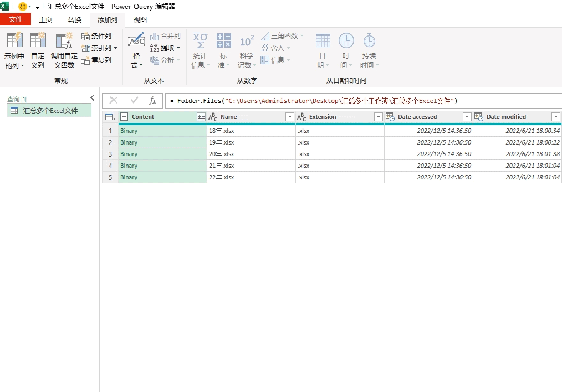Open the Name column filter dropdown
Screen dimensions: 562x392
pyautogui.click(x=290, y=117)
